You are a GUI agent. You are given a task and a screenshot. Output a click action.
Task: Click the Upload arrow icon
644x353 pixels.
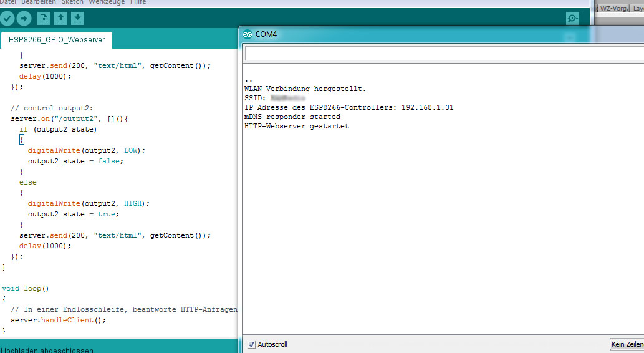(x=24, y=19)
